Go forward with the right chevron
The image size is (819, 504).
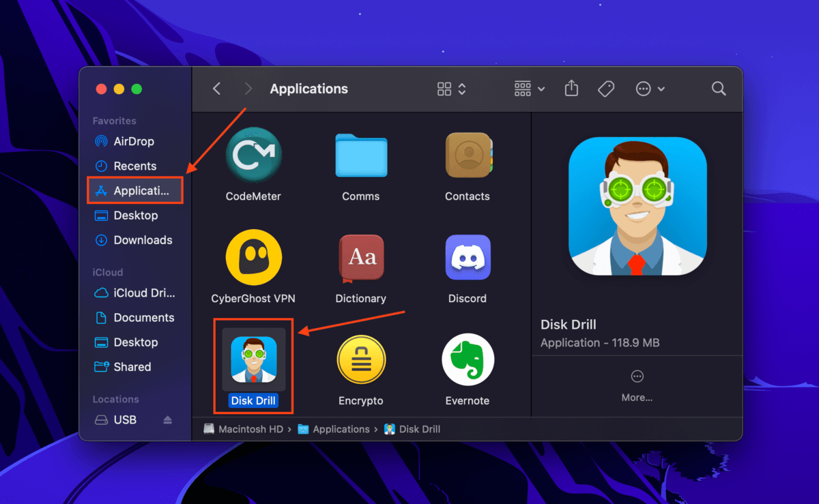(x=248, y=89)
